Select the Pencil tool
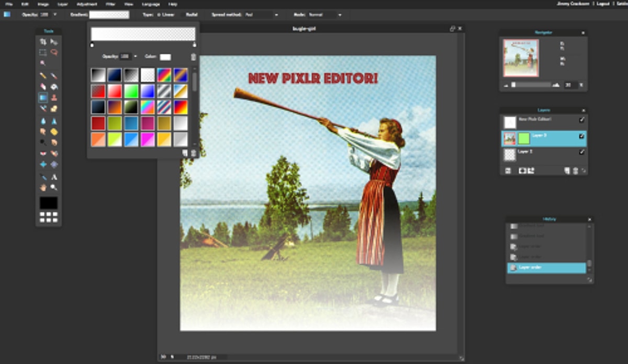628x364 pixels. pos(43,75)
